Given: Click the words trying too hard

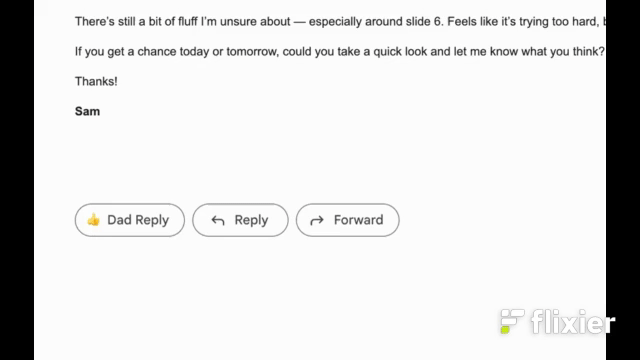Looking at the screenshot, I should (x=558, y=22).
